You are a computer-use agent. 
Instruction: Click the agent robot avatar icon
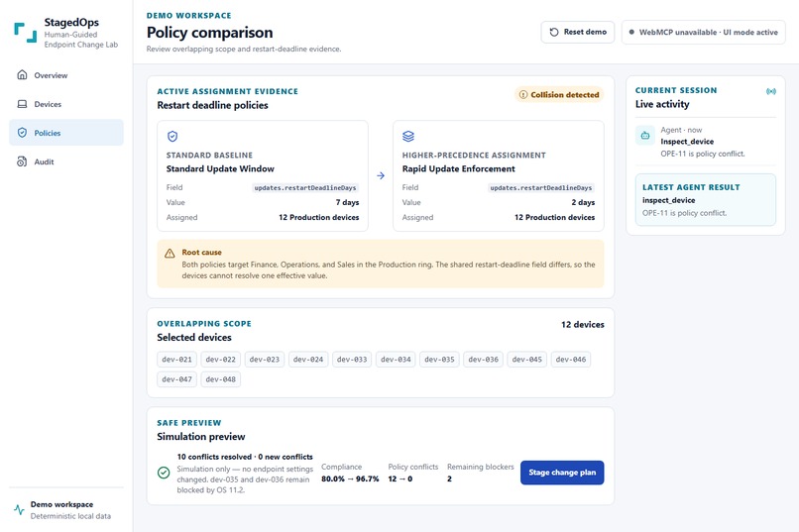[645, 136]
